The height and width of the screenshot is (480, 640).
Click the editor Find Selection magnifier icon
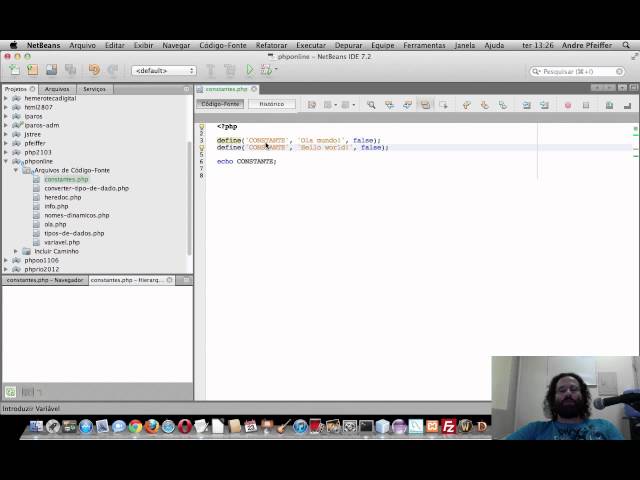(371, 105)
